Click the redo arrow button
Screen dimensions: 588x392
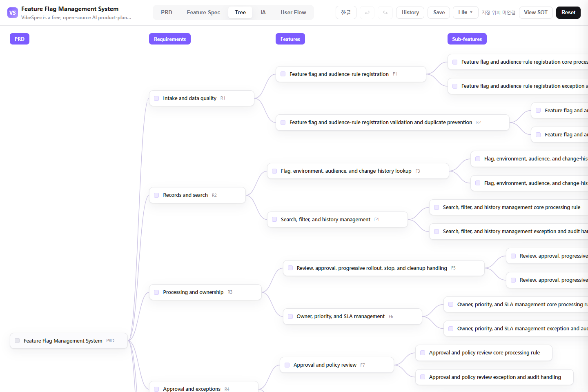(385, 13)
